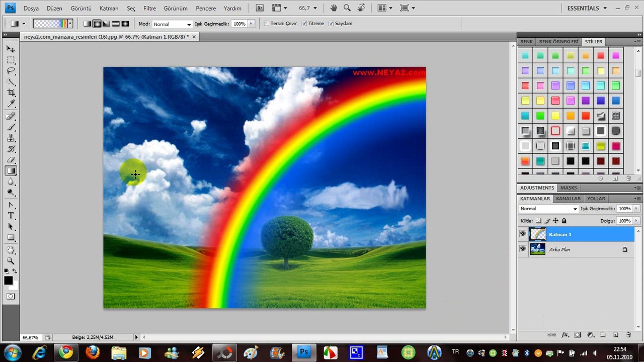Screen dimensions: 644x362
Task: Launch Adobe Bridge
Action: (x=260, y=8)
